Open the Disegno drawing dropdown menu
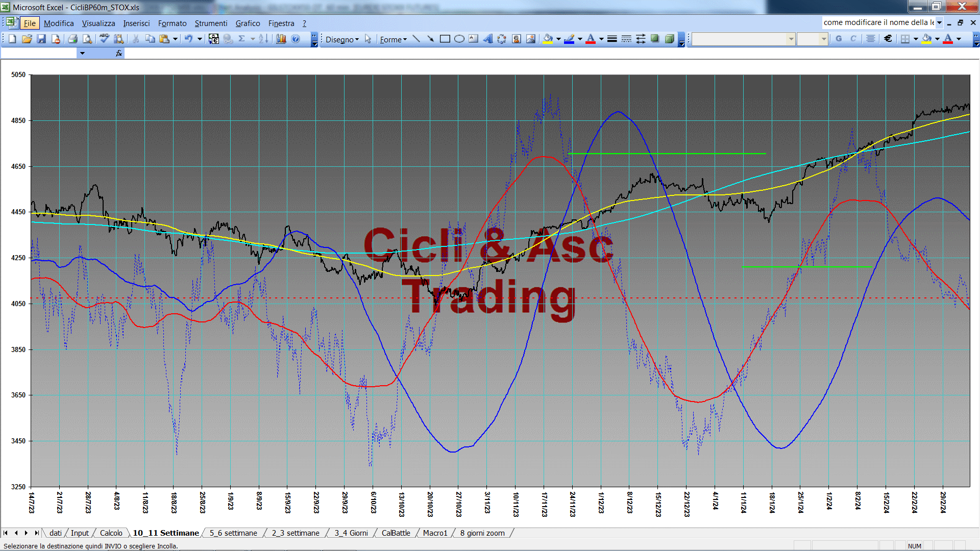The height and width of the screenshot is (551, 980). pyautogui.click(x=342, y=39)
